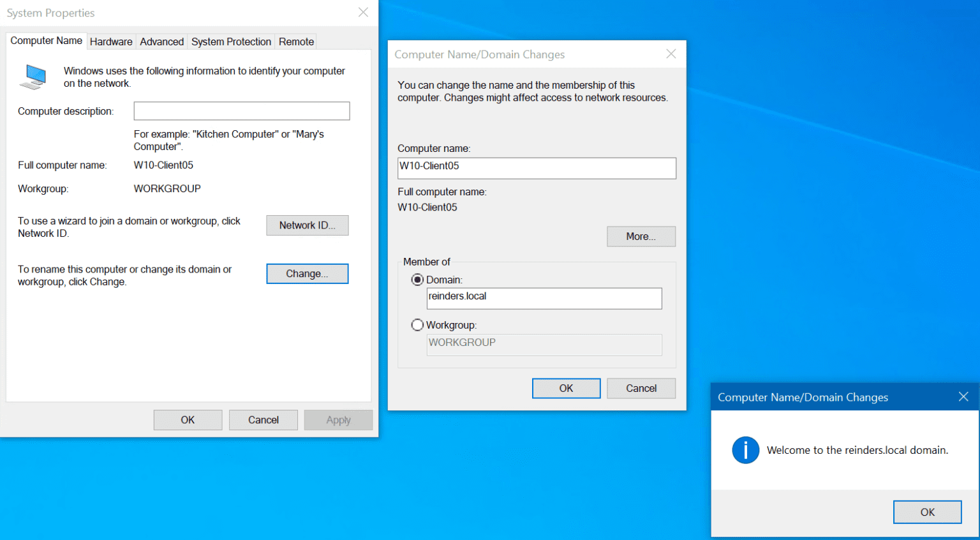Close the Computer Name/Domain Changes dialog
This screenshot has height=540, width=980.
coord(671,54)
